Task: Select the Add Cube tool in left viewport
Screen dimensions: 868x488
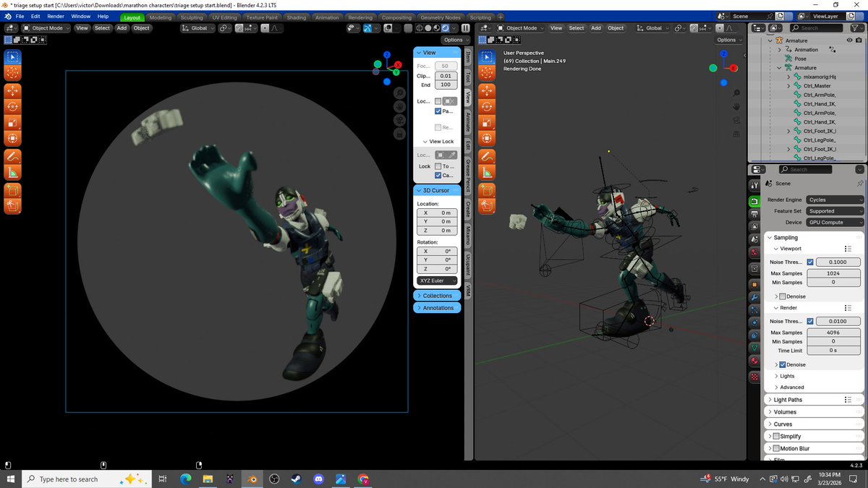Action: 12,191
